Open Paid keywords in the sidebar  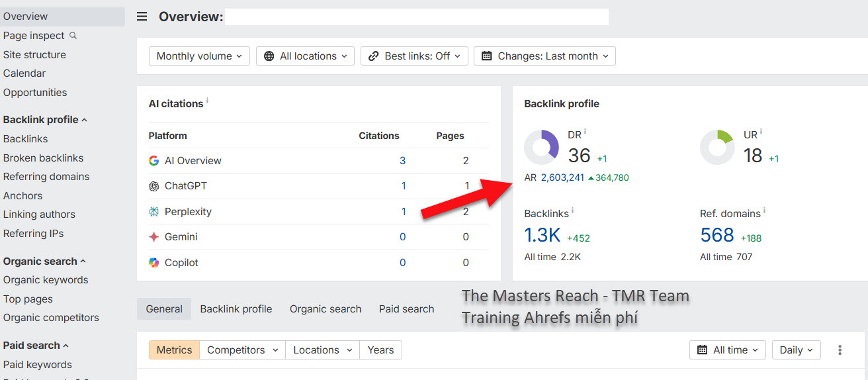[x=38, y=365]
